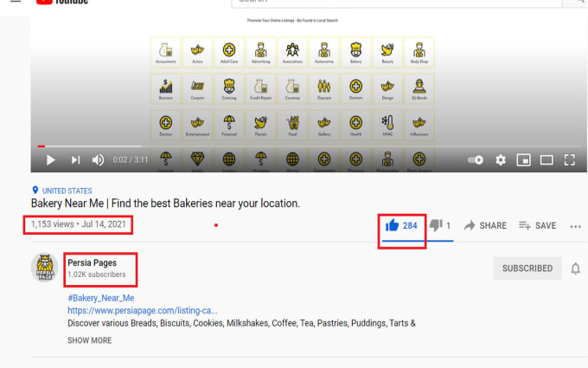Like the video with the thumbs up
Viewport: 588px width, 368px height.
tap(393, 225)
